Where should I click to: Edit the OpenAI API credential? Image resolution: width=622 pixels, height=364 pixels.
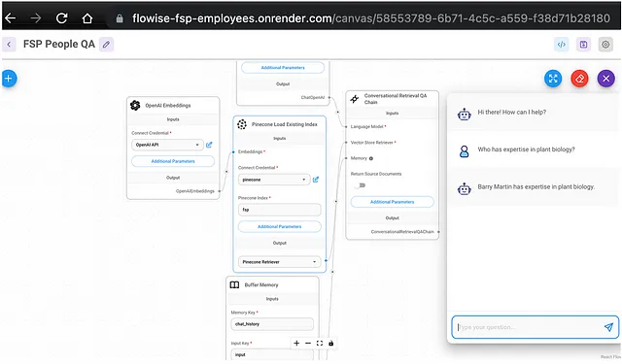pos(209,145)
